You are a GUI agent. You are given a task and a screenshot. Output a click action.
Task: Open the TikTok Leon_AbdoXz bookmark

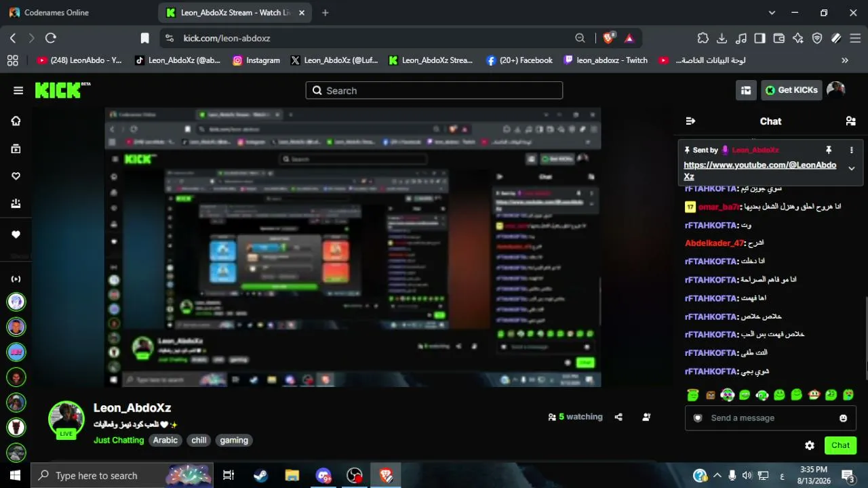click(x=178, y=60)
